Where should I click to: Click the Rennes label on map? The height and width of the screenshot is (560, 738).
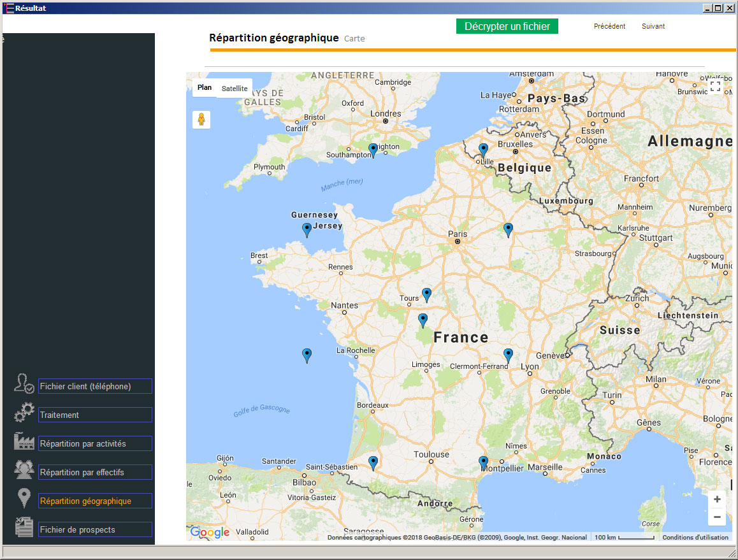tap(340, 267)
